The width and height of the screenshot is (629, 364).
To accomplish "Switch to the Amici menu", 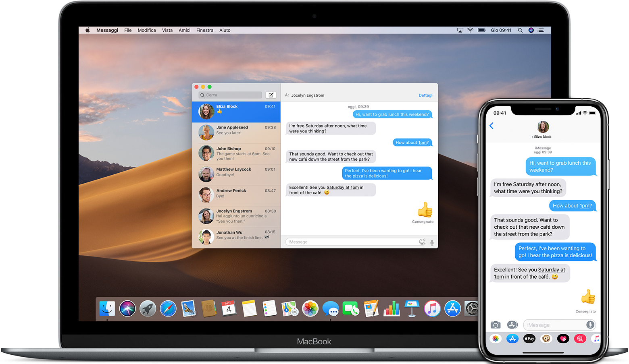I will pos(184,30).
